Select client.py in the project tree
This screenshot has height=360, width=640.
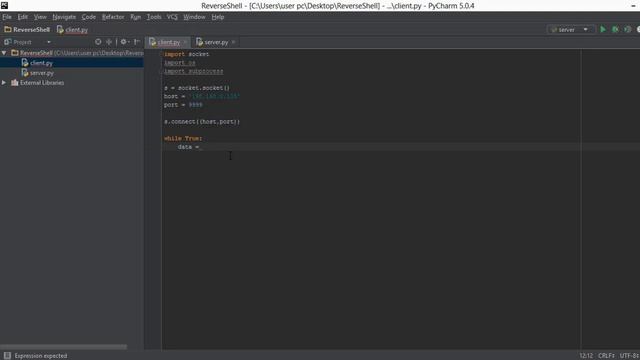[x=41, y=63]
